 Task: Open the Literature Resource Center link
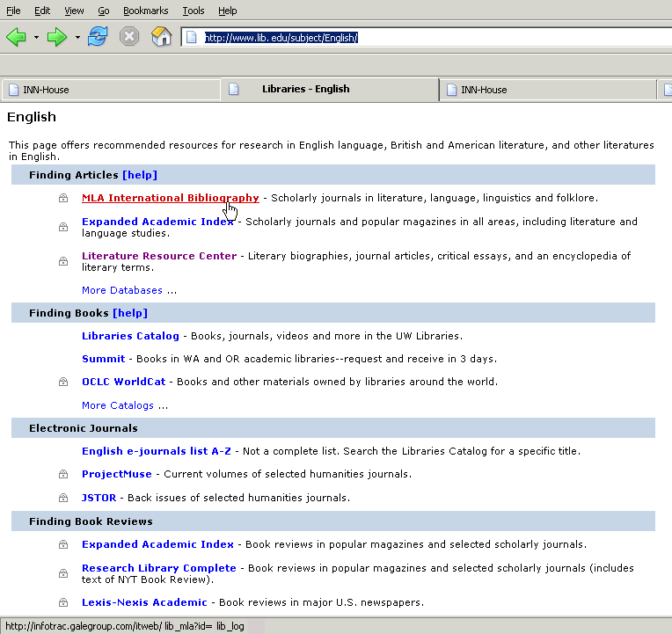(x=159, y=256)
